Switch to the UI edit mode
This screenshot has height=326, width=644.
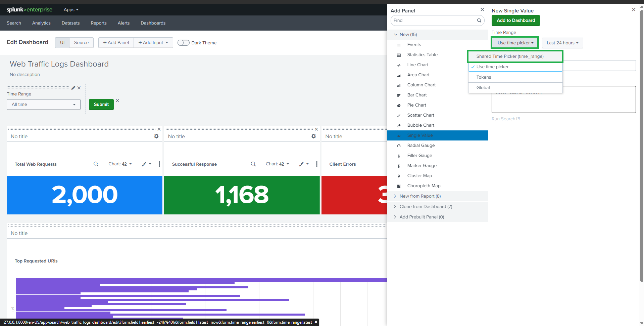point(62,43)
